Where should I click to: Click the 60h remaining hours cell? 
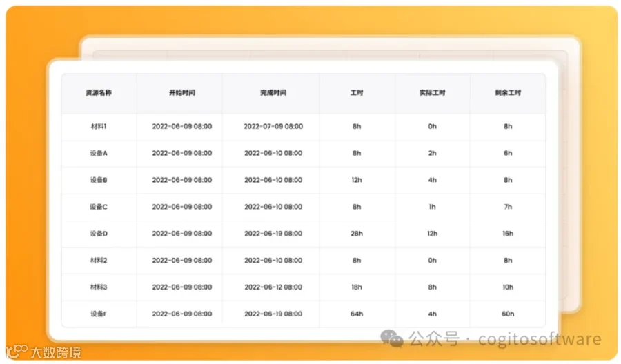508,314
